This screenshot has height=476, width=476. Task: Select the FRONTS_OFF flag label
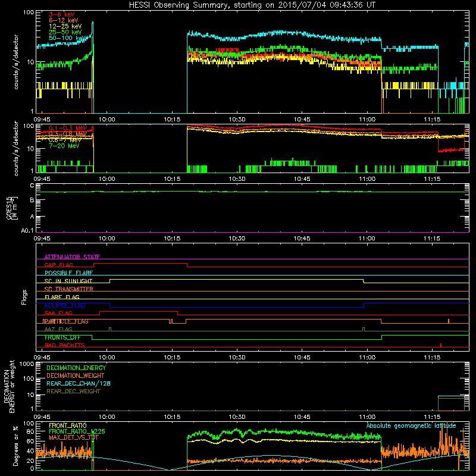(62, 337)
